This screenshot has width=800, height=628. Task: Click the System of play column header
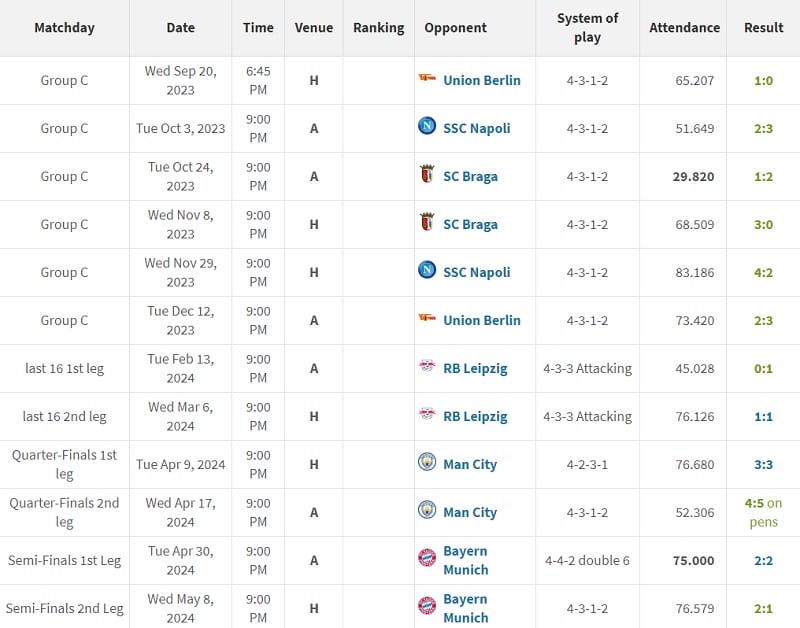pos(587,28)
